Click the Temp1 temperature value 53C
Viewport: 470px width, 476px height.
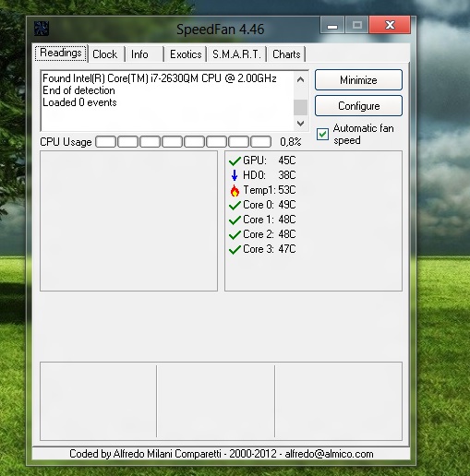pos(287,190)
